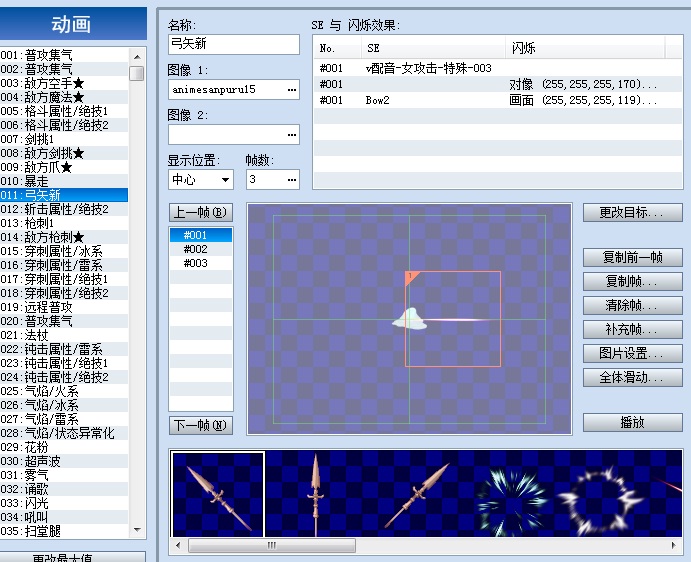Click the 更改最大值 button
The image size is (691, 562).
pyautogui.click(x=73, y=557)
